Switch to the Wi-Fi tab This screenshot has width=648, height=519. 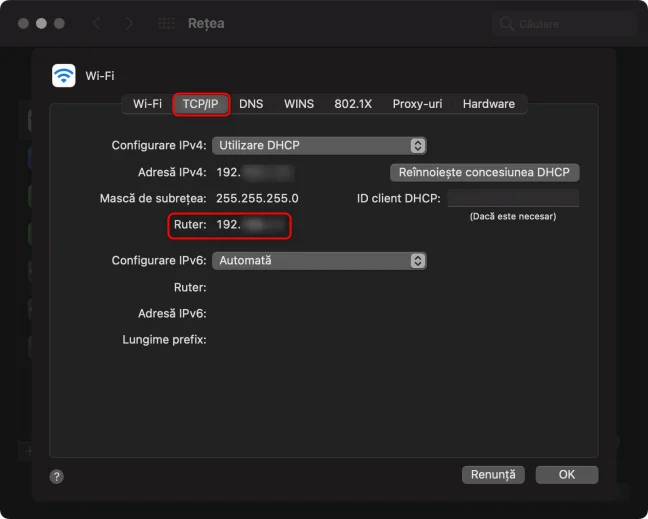tap(147, 104)
